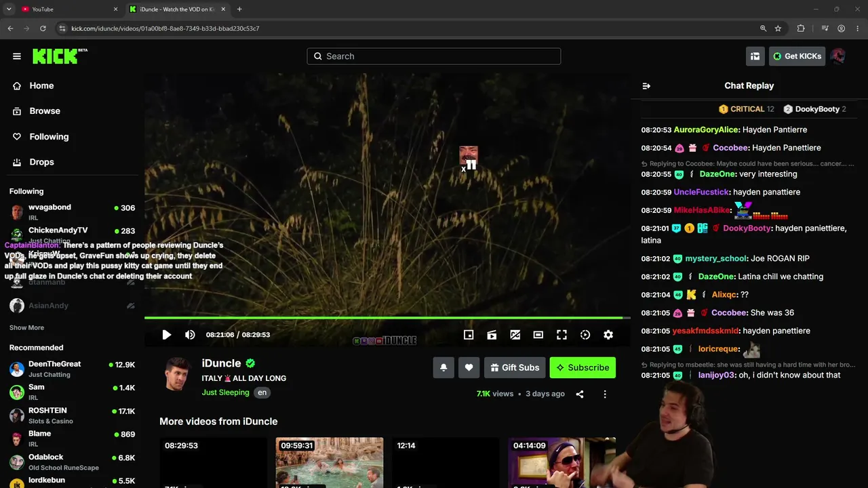This screenshot has width=868, height=488.
Task: Click CRITICAL top gifter in leaderboard
Action: coord(746,109)
